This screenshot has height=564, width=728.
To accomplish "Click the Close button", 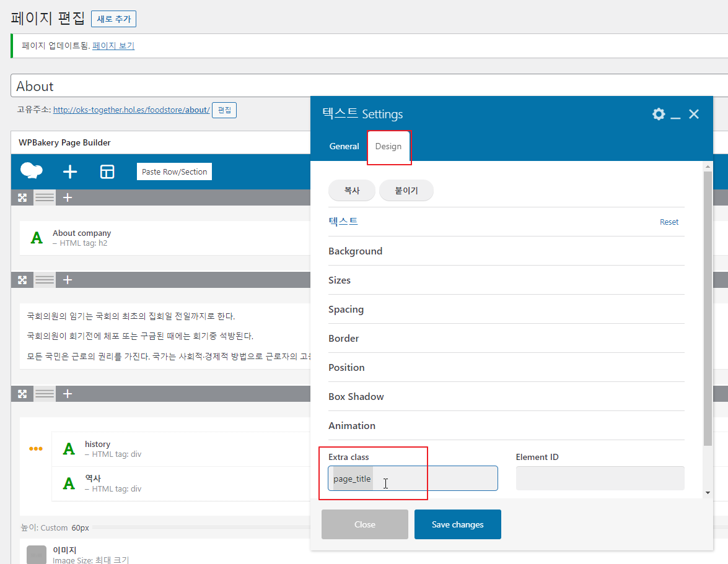I will point(365,524).
